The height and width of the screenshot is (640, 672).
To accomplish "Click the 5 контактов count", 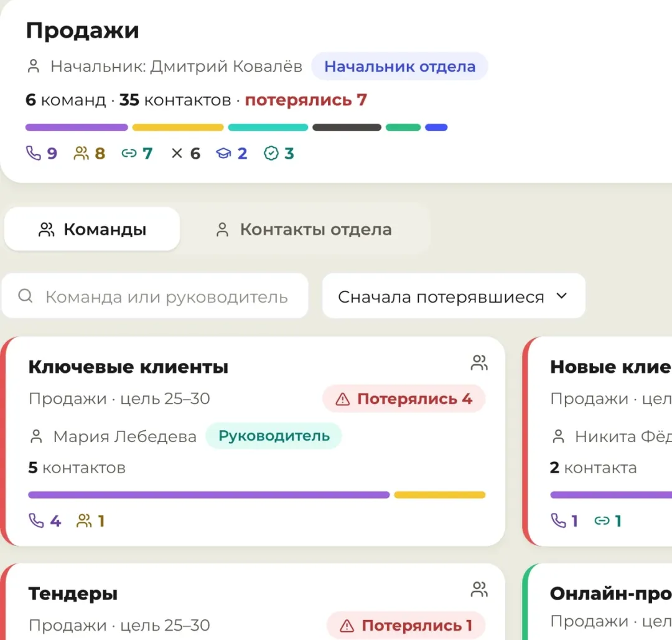I will (77, 468).
